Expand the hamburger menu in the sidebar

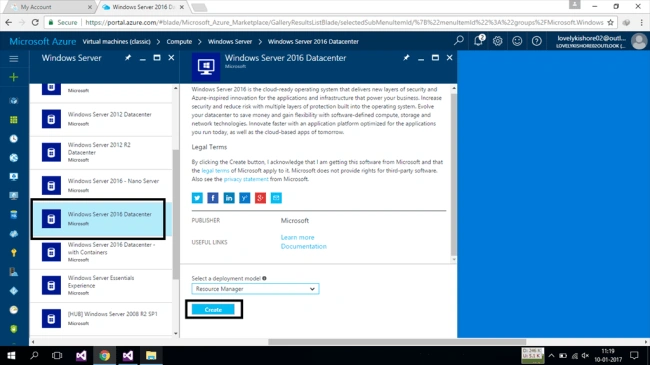[x=14, y=58]
